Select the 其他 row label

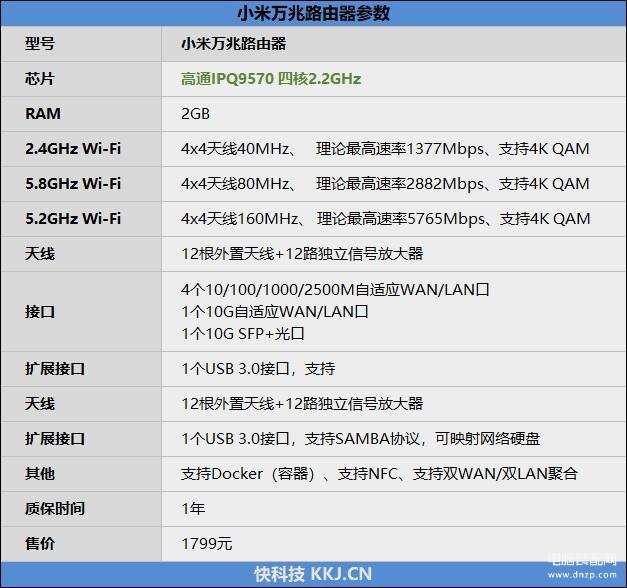coord(40,474)
